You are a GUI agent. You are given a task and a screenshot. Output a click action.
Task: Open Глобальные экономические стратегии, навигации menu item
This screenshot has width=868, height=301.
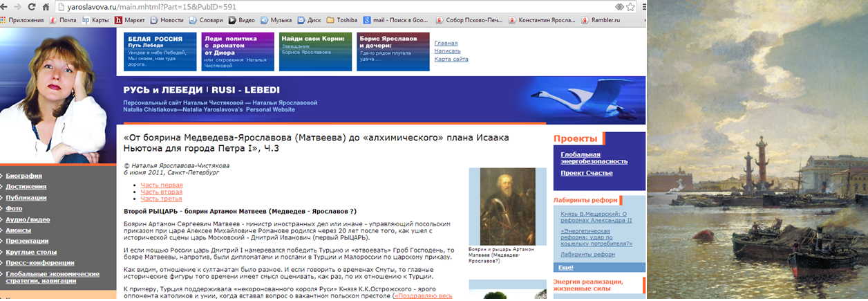pyautogui.click(x=53, y=277)
